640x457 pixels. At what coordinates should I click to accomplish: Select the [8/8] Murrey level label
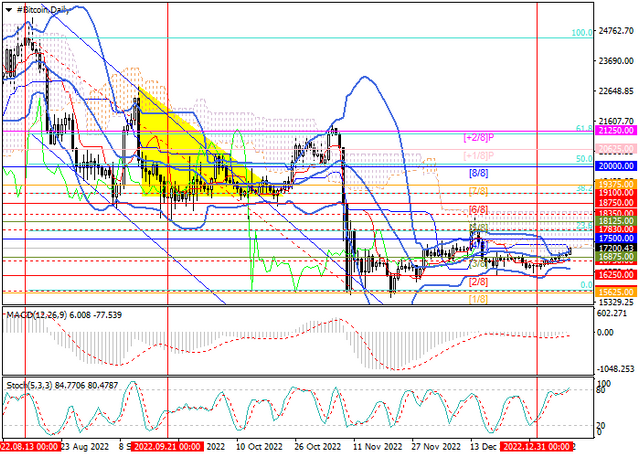[x=478, y=173]
